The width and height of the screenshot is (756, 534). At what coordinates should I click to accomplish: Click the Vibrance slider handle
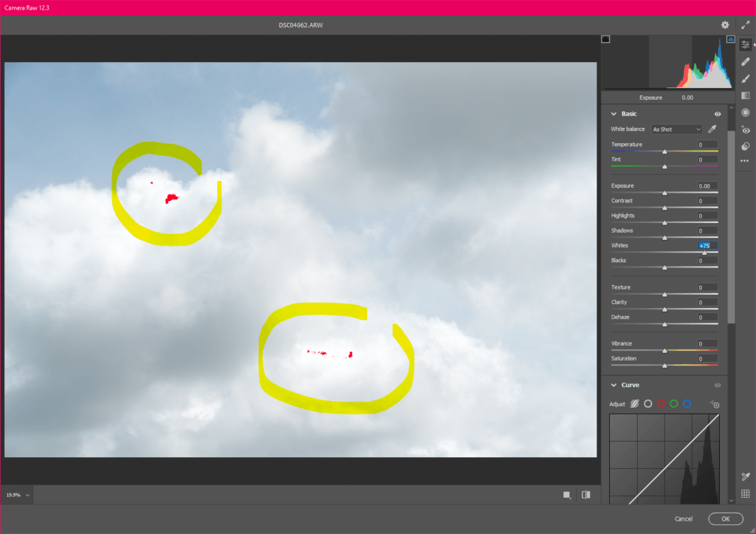pos(664,351)
